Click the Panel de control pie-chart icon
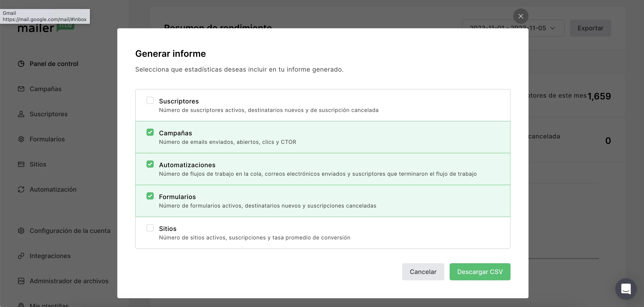This screenshot has height=307, width=644. pos(21,64)
